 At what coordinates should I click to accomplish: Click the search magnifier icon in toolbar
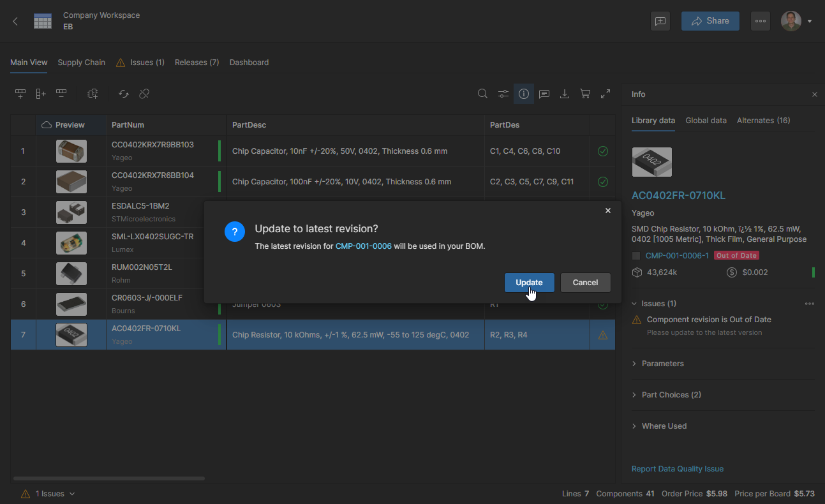click(x=483, y=94)
